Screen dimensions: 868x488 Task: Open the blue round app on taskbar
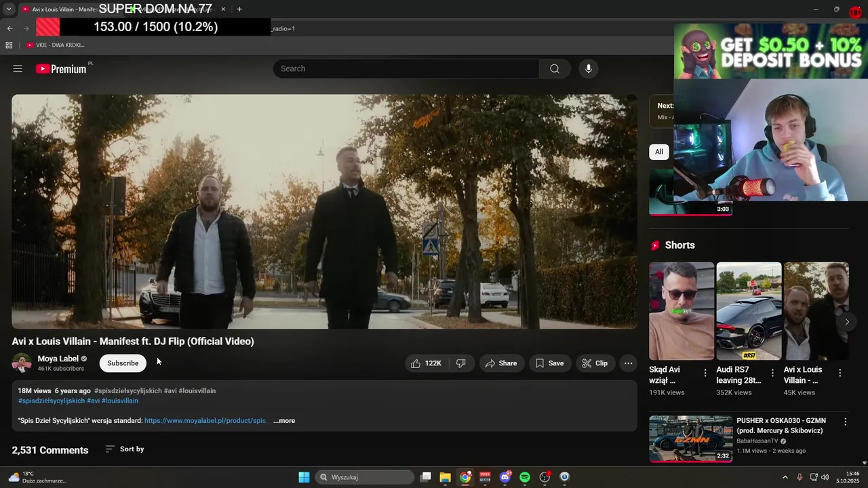tap(564, 477)
